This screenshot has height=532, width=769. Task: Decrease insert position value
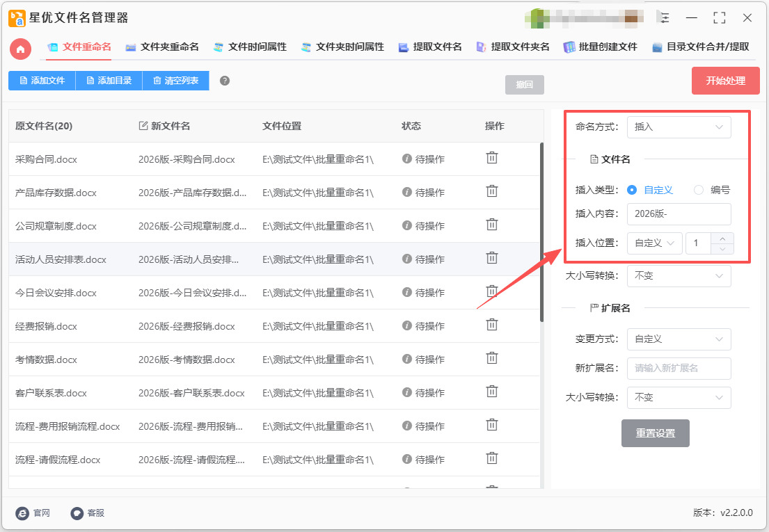pyautogui.click(x=722, y=249)
